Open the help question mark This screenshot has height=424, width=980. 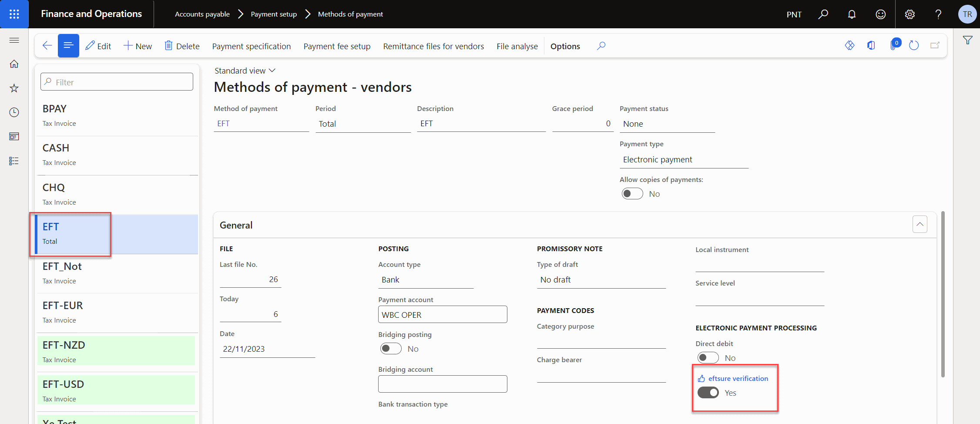click(938, 14)
